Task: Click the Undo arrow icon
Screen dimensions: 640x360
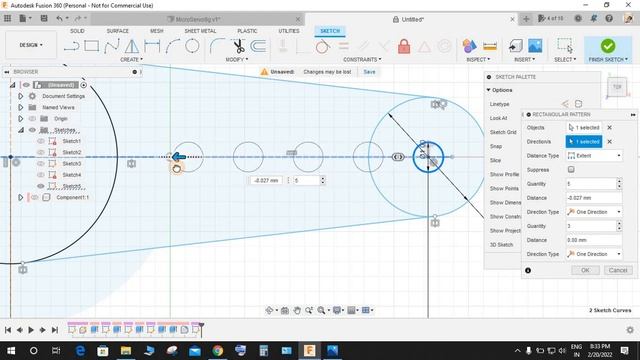Action: (x=60, y=18)
